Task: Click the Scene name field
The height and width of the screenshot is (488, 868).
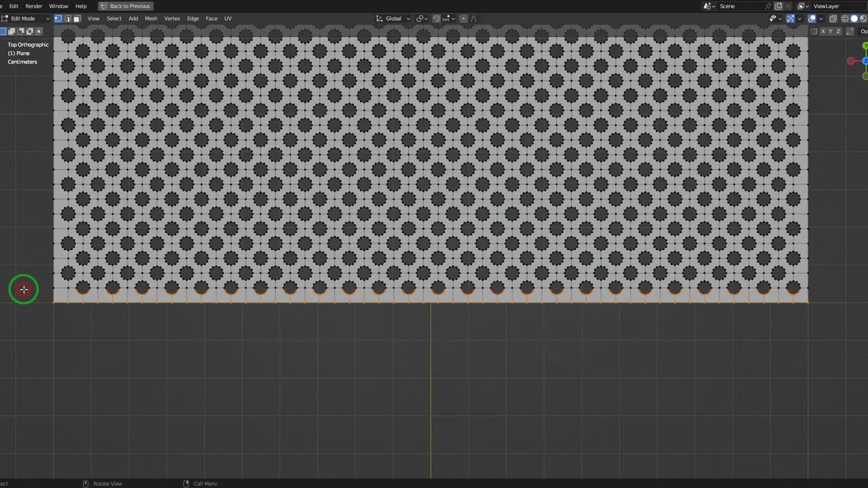Action: 741,6
